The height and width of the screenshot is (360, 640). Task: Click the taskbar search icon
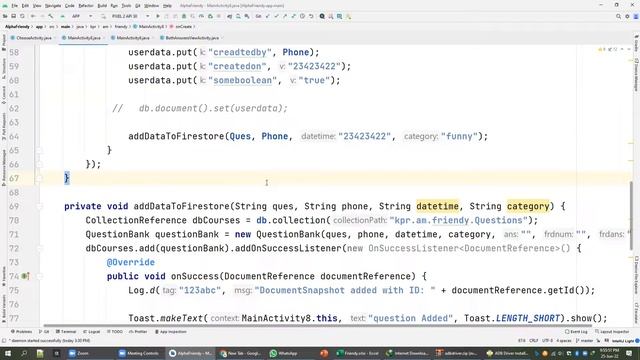point(24,353)
